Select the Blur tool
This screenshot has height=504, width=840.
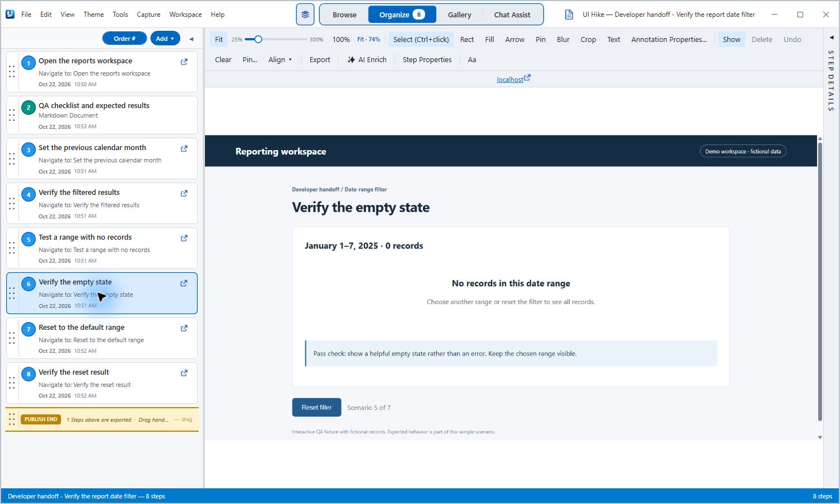click(x=563, y=39)
